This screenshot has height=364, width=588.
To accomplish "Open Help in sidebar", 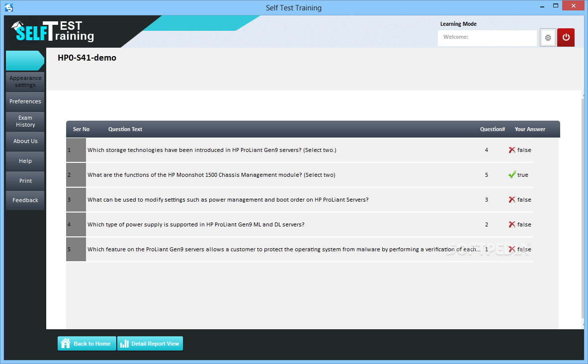I will [25, 161].
